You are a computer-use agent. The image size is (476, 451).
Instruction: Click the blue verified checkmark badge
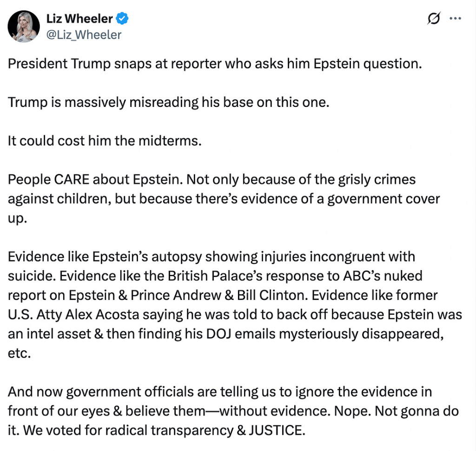coord(122,19)
